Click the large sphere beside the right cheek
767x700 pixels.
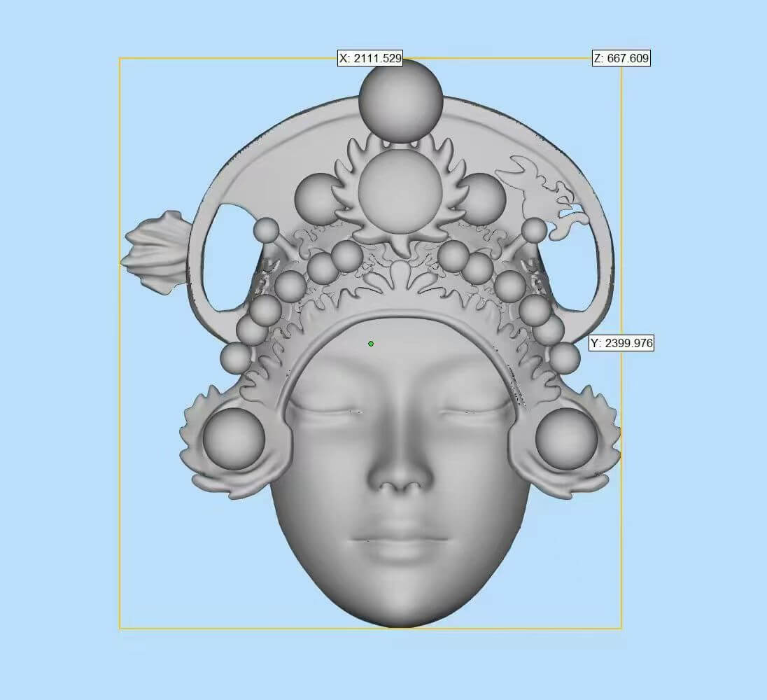point(566,439)
